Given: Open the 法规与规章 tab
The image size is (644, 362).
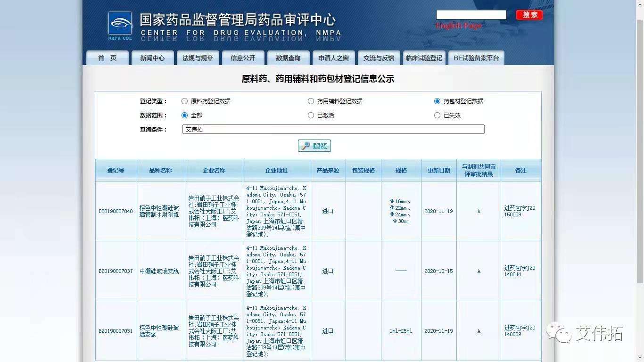Looking at the screenshot, I should click(x=198, y=58).
